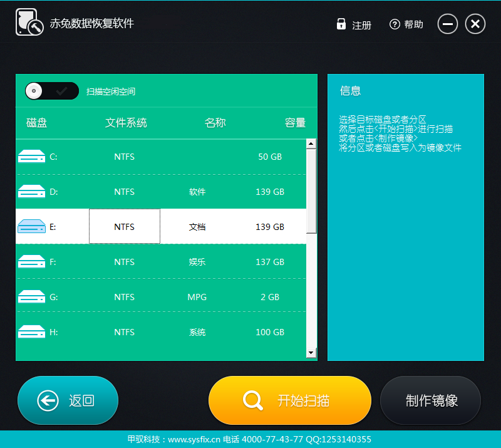Click 软件 name in D: row
Viewport: 501px width, 448px height.
click(x=197, y=192)
